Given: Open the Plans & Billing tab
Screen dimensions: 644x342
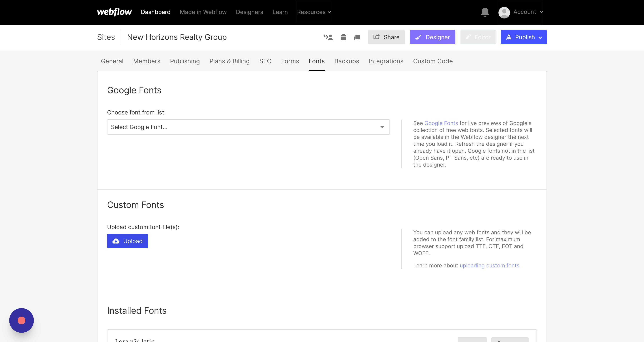Looking at the screenshot, I should (x=229, y=61).
